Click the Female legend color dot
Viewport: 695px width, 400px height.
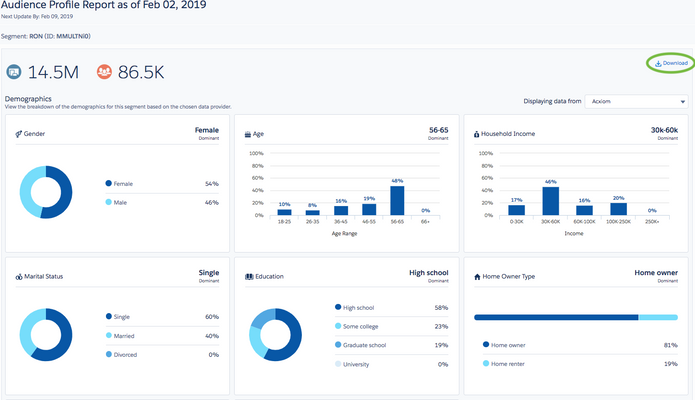(109, 183)
